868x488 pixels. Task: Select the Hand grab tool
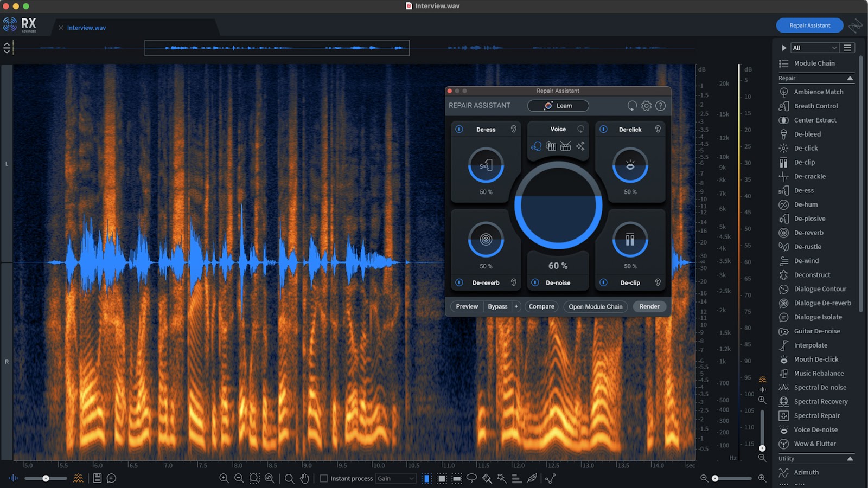(304, 479)
